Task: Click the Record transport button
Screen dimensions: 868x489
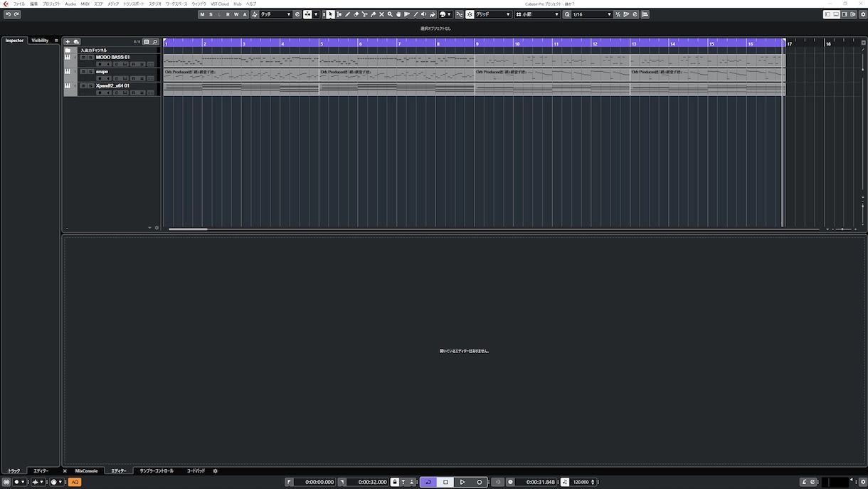Action: click(480, 482)
